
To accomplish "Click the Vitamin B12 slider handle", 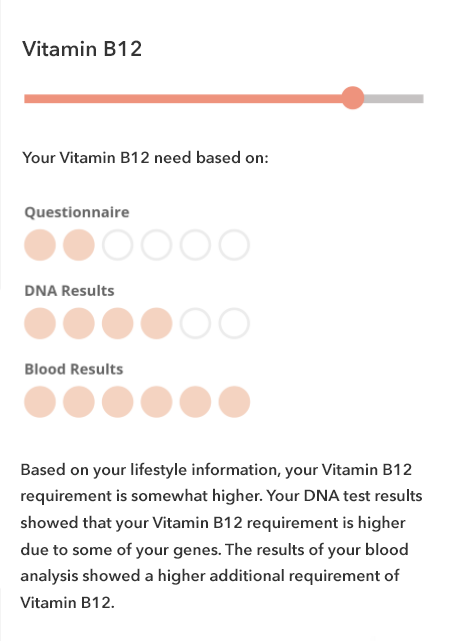I will 352,98.
